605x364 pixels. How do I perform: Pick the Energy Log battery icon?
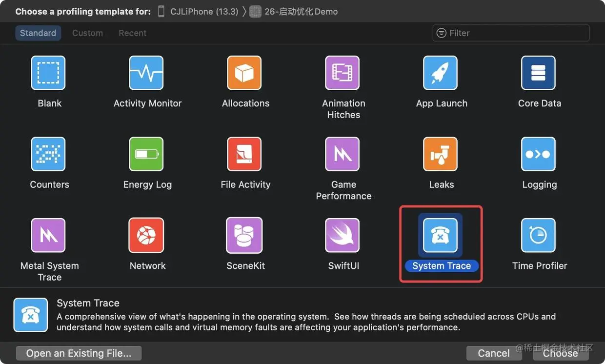pyautogui.click(x=146, y=154)
